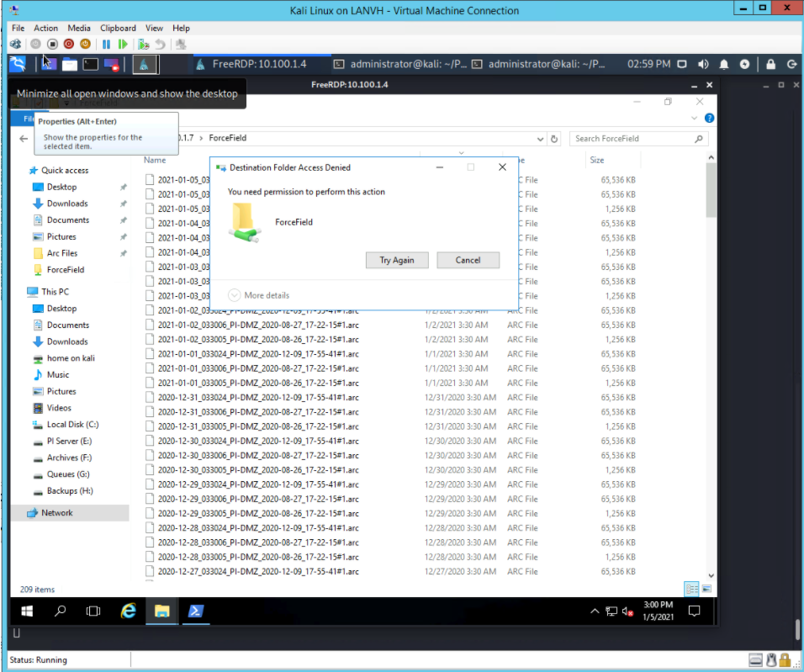This screenshot has height=672, width=804.
Task: Click Try Again in the dialog
Action: point(397,260)
